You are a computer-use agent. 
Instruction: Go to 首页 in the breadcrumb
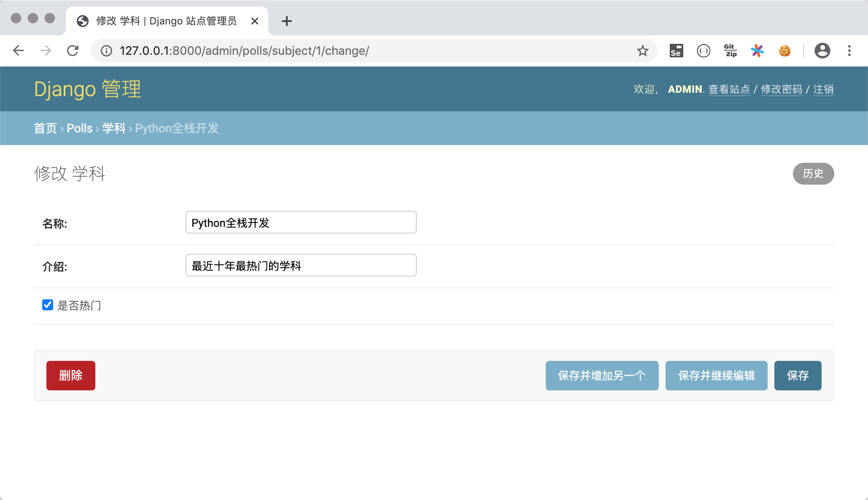tap(45, 128)
